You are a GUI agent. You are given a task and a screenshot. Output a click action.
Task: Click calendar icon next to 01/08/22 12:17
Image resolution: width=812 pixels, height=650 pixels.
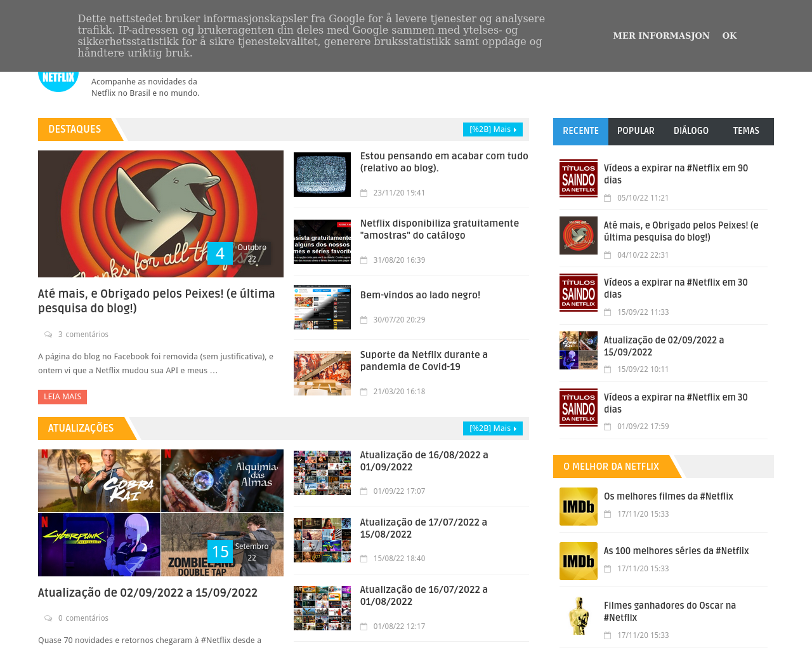[x=364, y=627]
